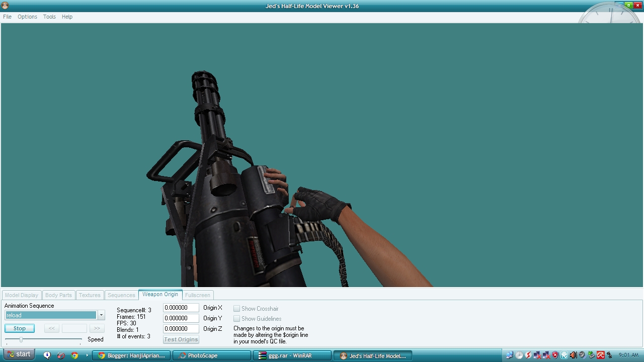Click the frame number field between step buttons

pyautogui.click(x=74, y=328)
